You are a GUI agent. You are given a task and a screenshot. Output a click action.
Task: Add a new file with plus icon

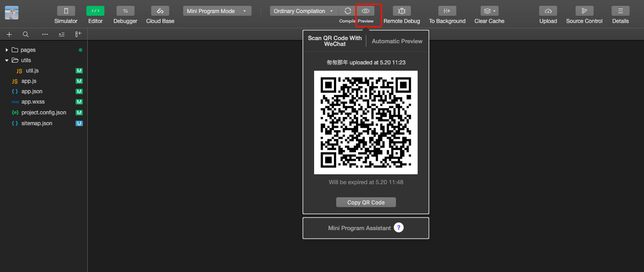coord(9,34)
